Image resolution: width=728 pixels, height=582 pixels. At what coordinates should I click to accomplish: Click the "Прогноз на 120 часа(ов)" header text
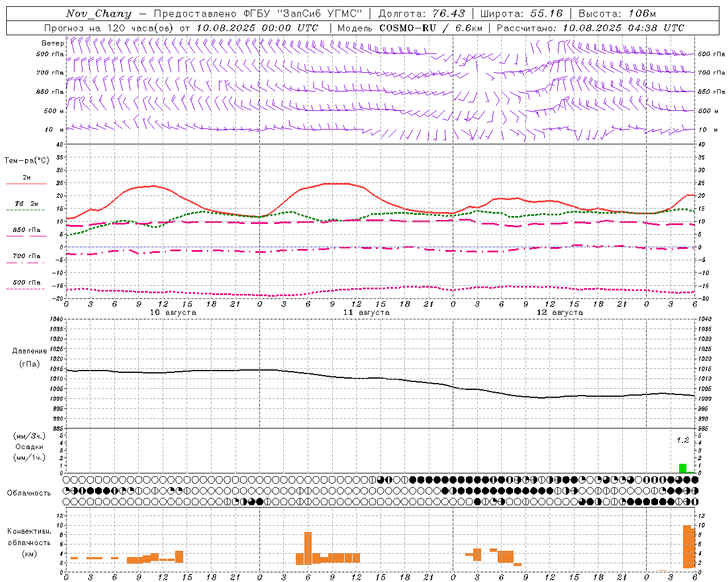tap(109, 28)
